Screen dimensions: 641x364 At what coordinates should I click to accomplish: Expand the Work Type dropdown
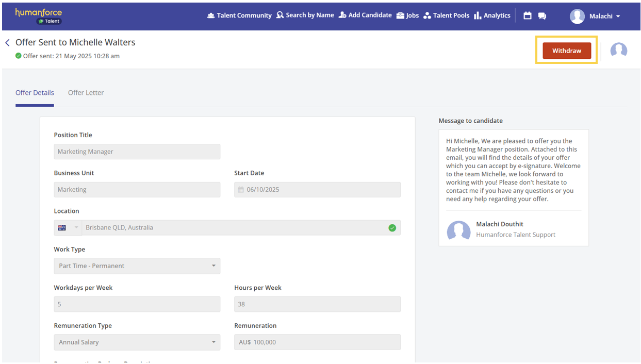coord(213,266)
